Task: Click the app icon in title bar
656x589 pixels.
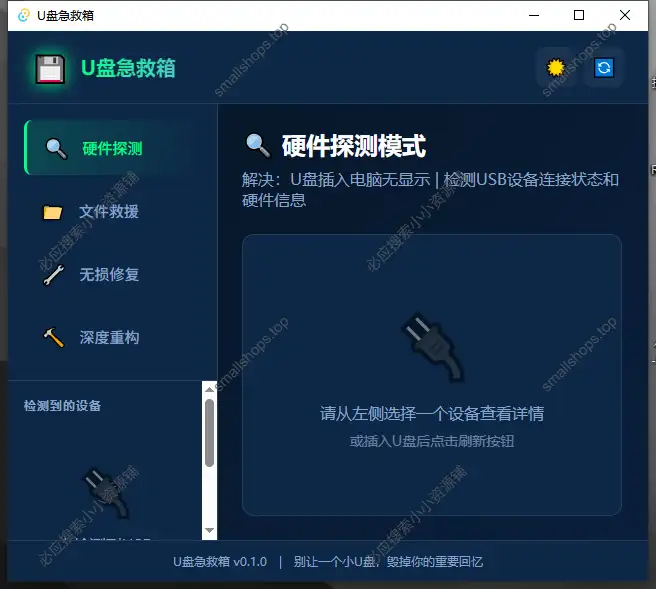Action: tap(24, 15)
